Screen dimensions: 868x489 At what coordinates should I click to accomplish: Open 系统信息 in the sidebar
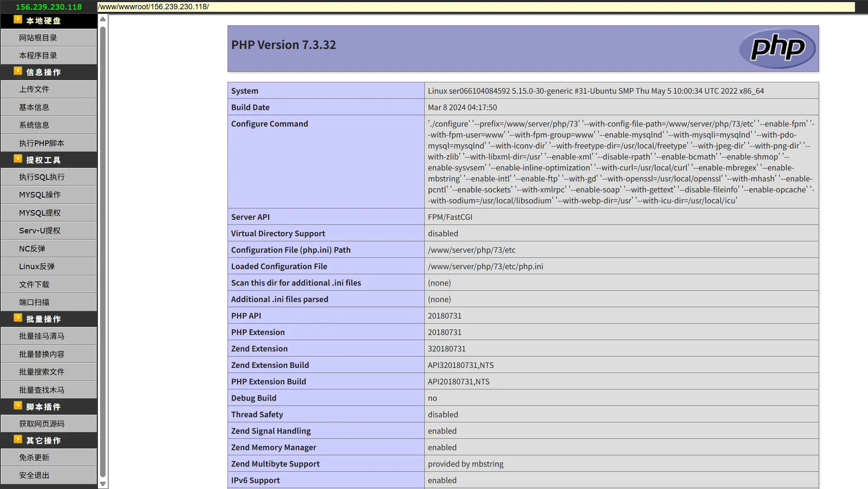tap(49, 125)
